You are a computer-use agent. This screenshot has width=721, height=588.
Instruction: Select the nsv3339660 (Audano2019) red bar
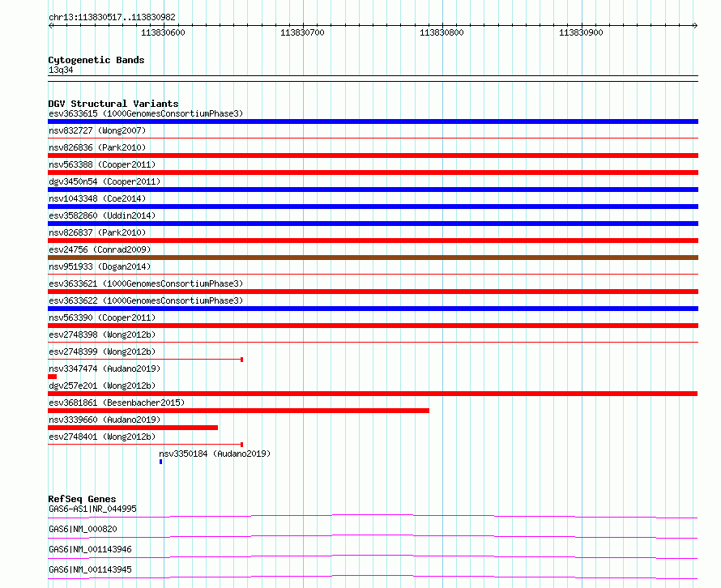(133, 428)
